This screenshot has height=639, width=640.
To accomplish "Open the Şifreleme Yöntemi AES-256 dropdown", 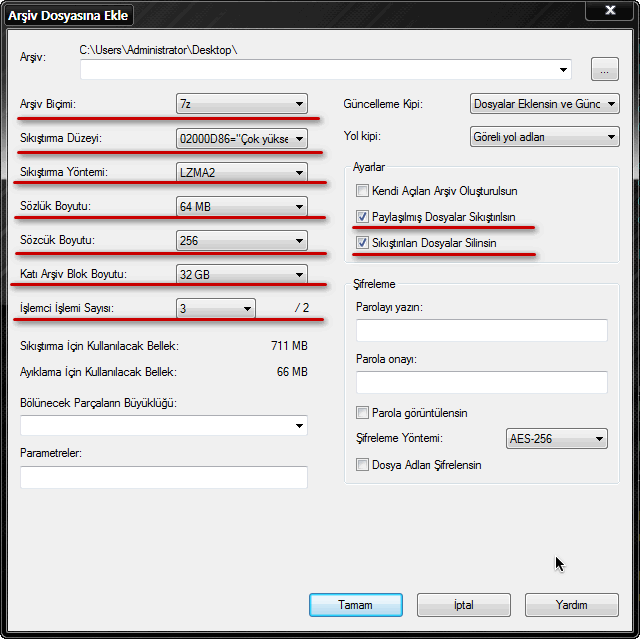I will point(557,439).
